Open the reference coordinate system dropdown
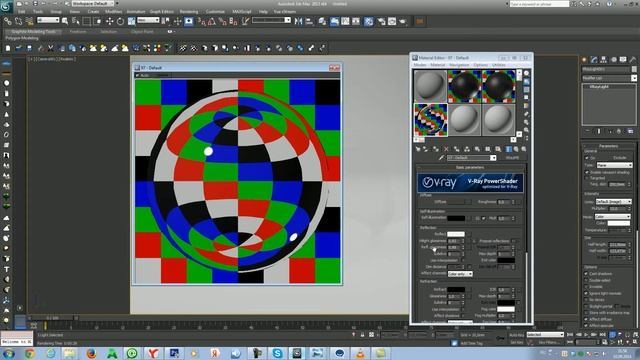The width and height of the screenshot is (640, 360). [148, 20]
